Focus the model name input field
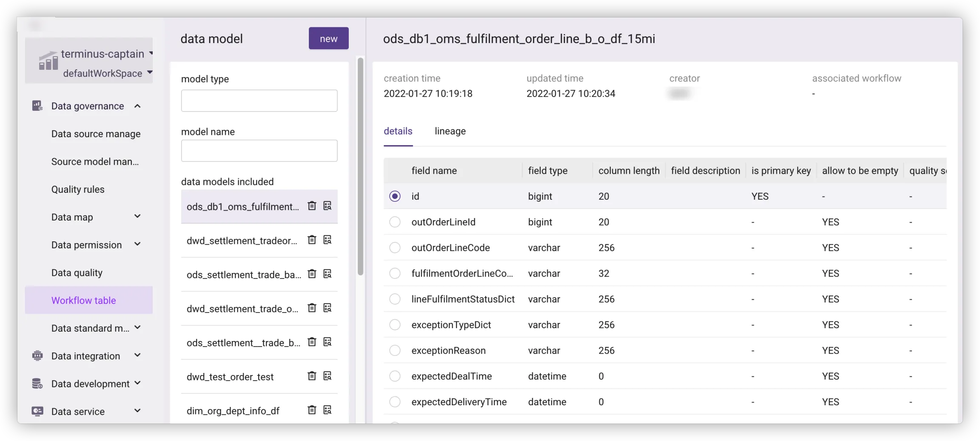This screenshot has width=980, height=441. [259, 151]
